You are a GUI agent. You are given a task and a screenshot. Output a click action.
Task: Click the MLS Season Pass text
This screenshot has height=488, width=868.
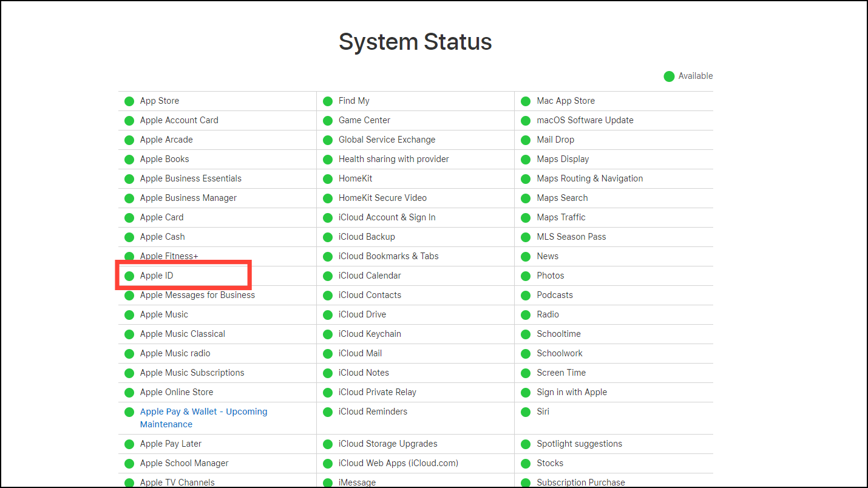coord(571,237)
